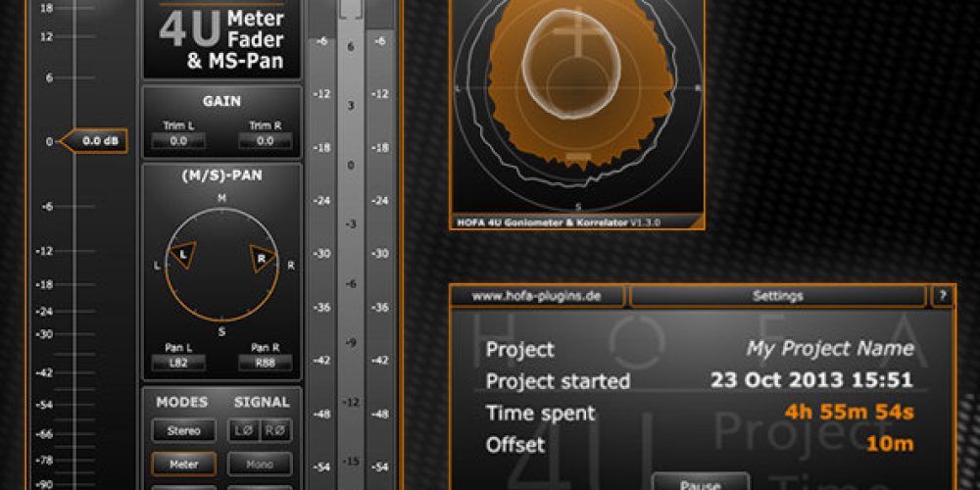Click the My Project Name field
The width and height of the screenshot is (980, 490).
[830, 349]
